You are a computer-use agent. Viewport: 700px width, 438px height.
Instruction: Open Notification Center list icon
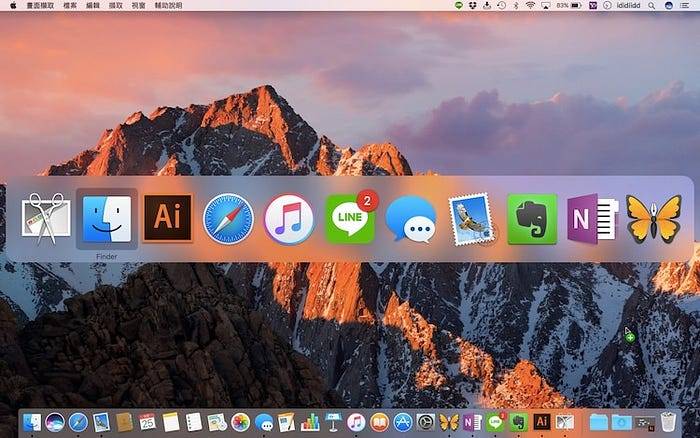685,5
